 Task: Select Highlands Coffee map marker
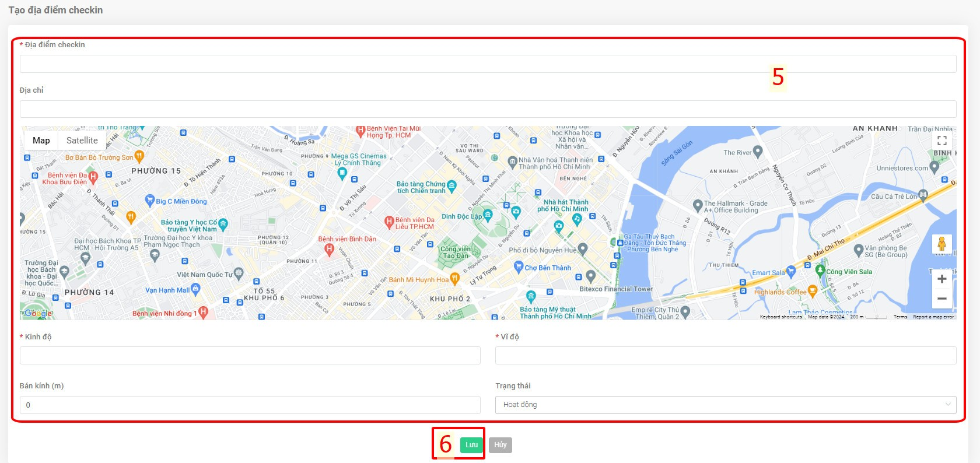point(812,290)
